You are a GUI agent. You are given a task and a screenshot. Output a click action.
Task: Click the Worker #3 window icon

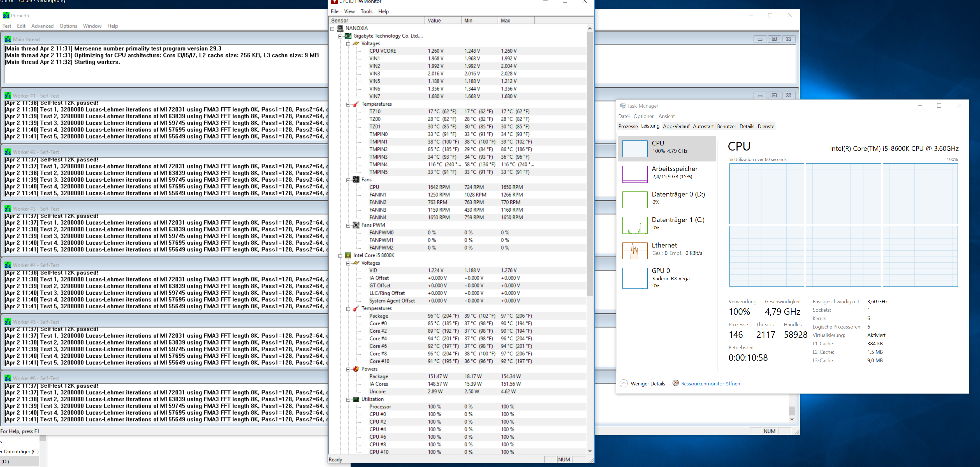point(8,209)
